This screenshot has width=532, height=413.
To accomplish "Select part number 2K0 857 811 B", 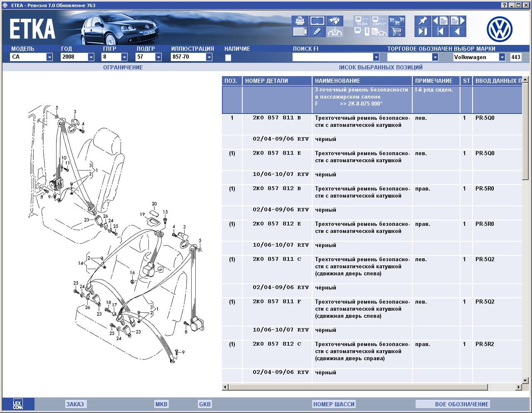I will click(276, 118).
